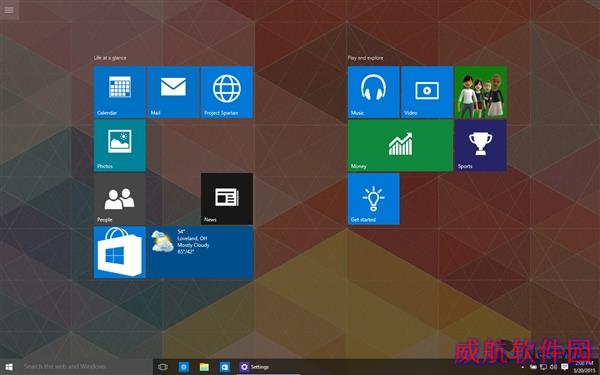Open the Mail tile
The height and width of the screenshot is (375, 600).
coord(173,92)
